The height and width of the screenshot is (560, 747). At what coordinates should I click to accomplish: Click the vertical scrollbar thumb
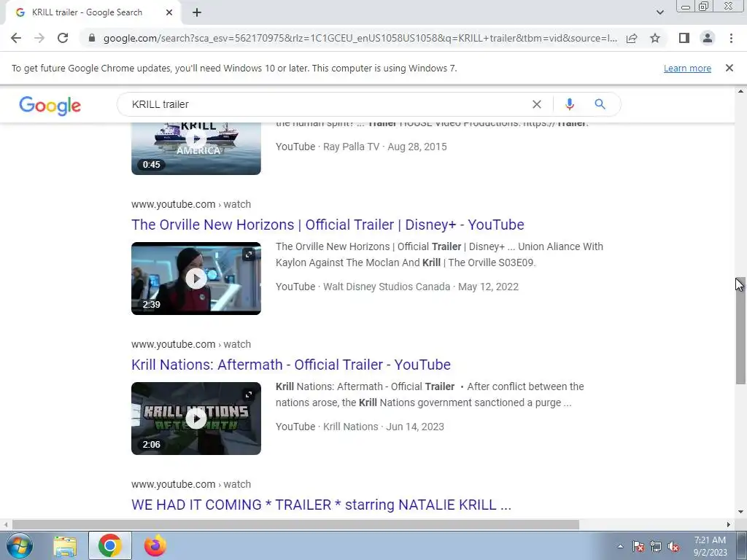tap(740, 330)
